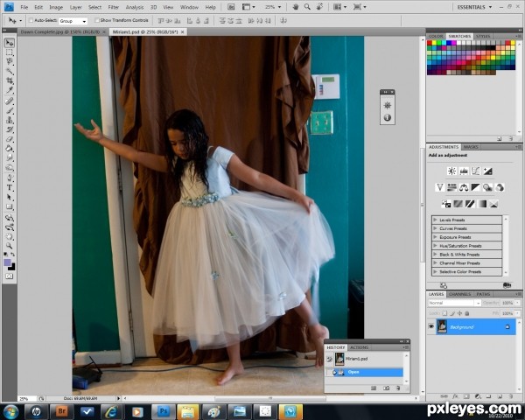
Task: Add a Gradient Map adjustment
Action: [x=482, y=204]
